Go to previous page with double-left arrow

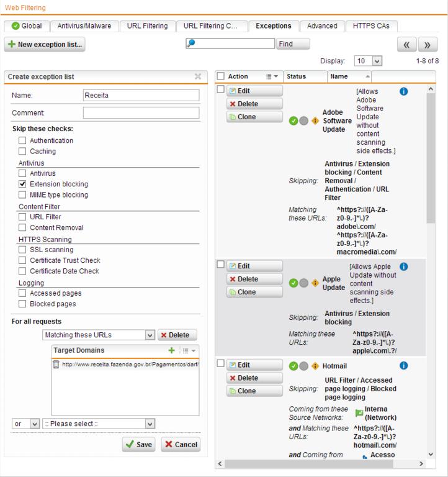406,45
